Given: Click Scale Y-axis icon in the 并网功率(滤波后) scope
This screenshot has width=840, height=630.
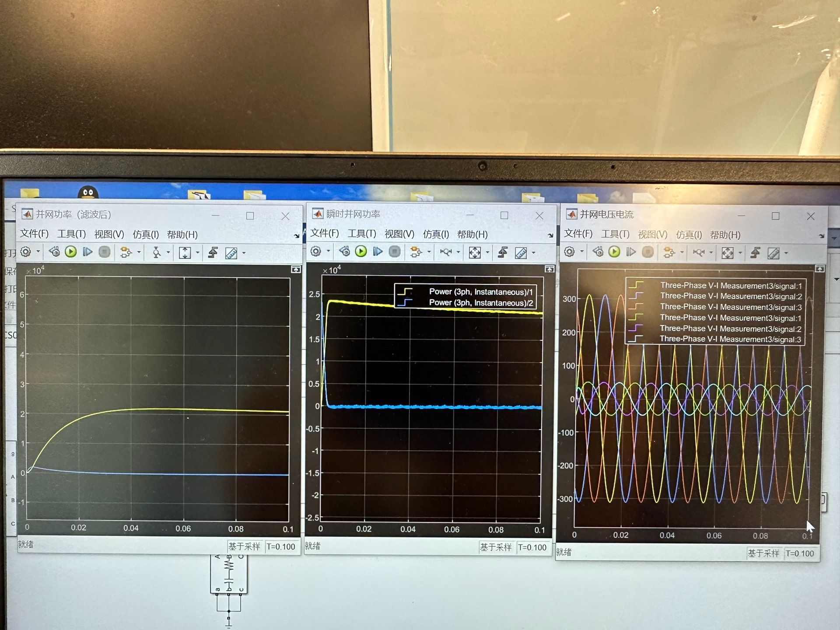Looking at the screenshot, I should [x=185, y=252].
